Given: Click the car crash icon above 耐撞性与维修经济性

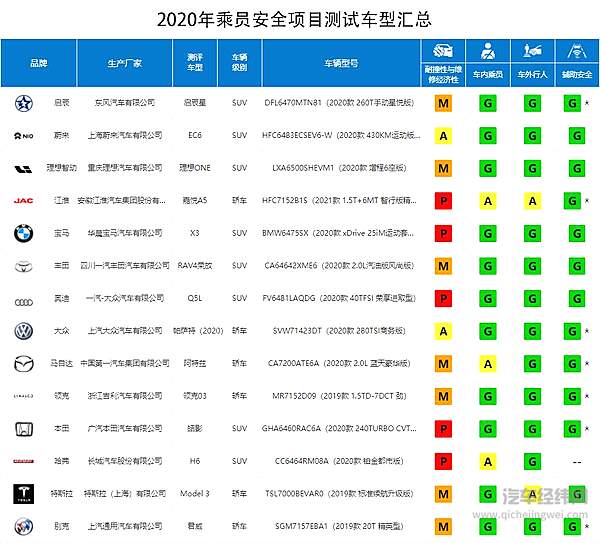Looking at the screenshot, I should [443, 51].
